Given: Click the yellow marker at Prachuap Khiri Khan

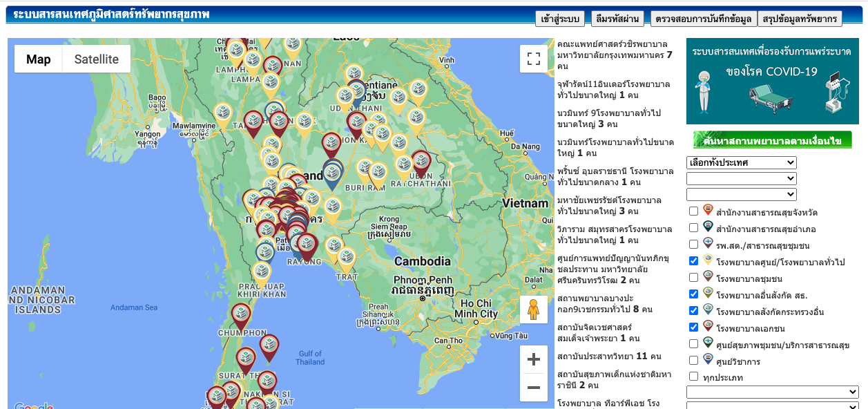Looking at the screenshot, I should (261, 272).
